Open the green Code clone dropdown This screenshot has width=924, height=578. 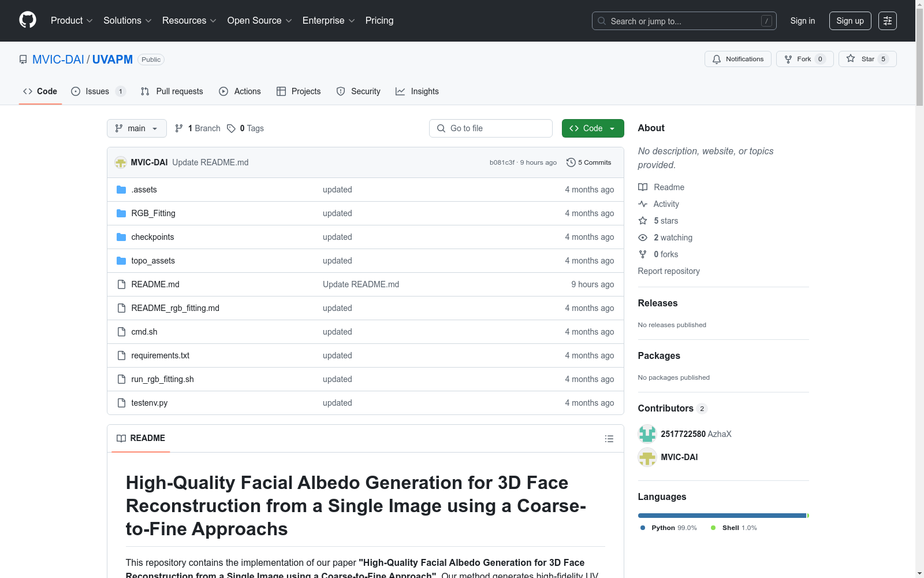[593, 128]
